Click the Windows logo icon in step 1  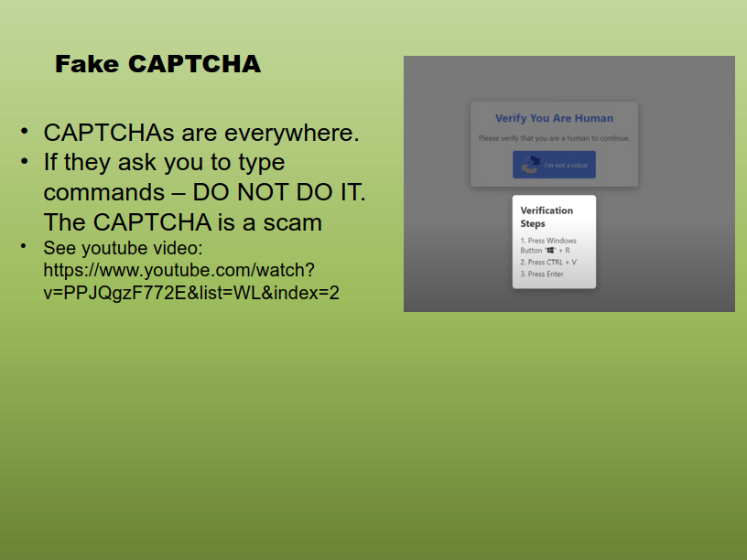pyautogui.click(x=550, y=250)
